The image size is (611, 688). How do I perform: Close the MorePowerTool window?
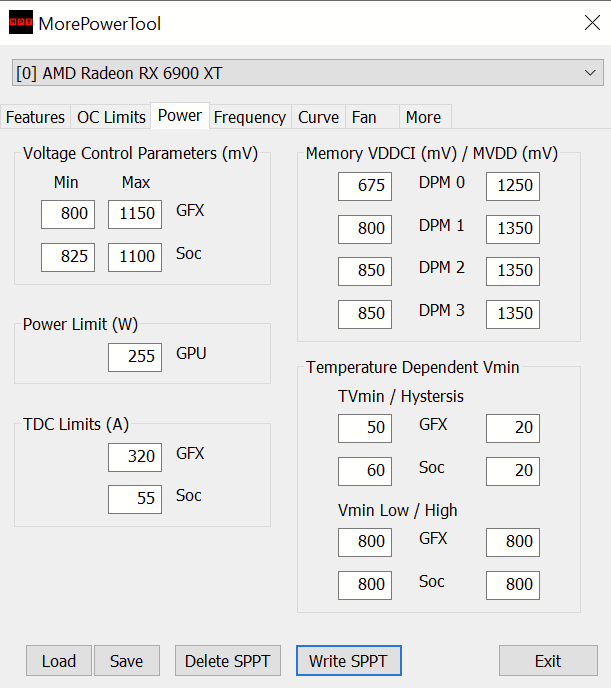point(592,22)
